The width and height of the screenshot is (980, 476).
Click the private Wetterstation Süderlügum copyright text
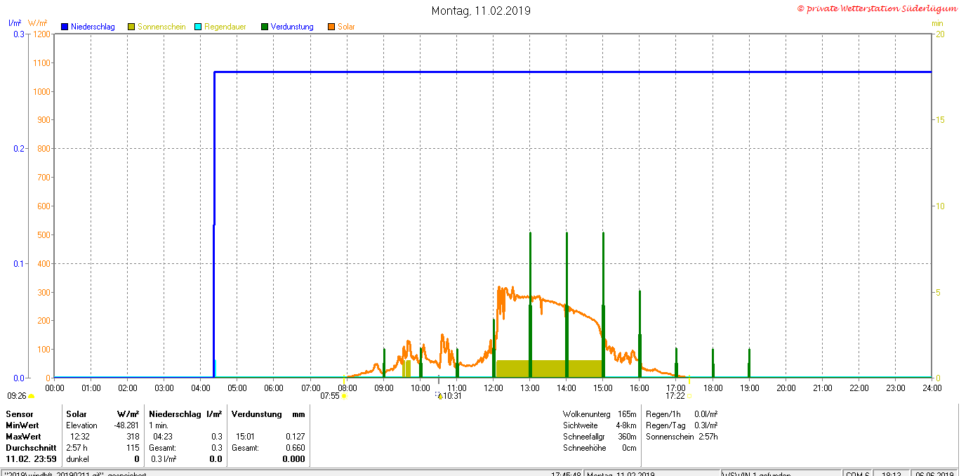(877, 8)
